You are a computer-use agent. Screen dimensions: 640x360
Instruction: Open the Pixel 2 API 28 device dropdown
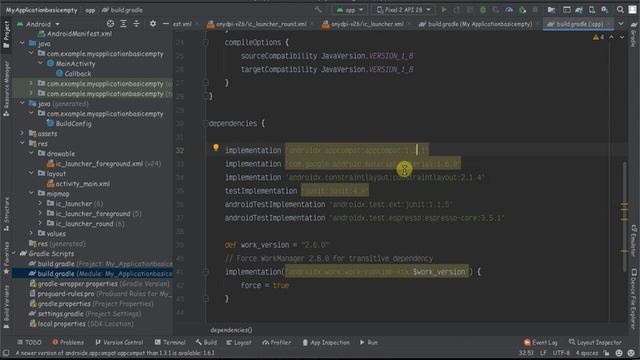[x=403, y=10]
